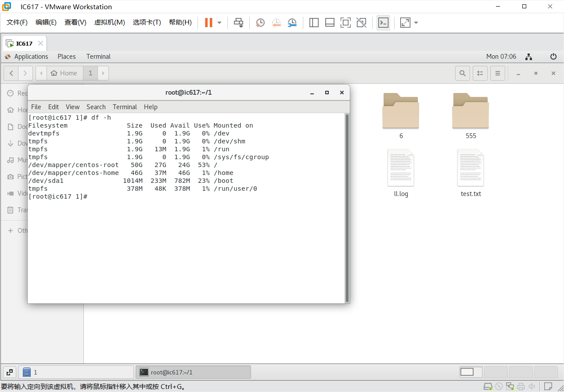Click the first workspace in the workspace switcher
This screenshot has width=564, height=392.
coord(471,372)
